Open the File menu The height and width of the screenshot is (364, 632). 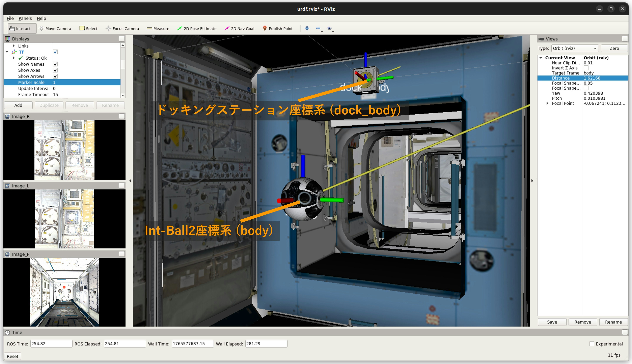click(x=10, y=18)
